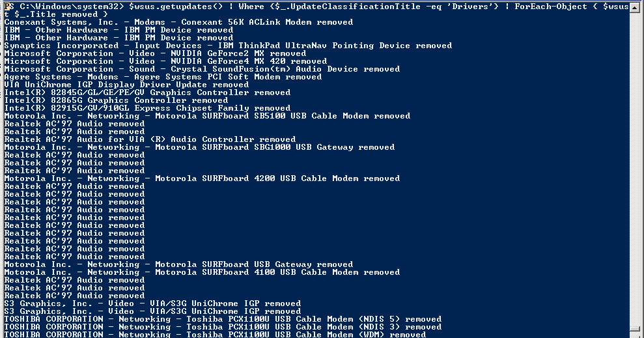
Task: Click the Intel 82845G Graphics Controller line
Action: [147, 92]
